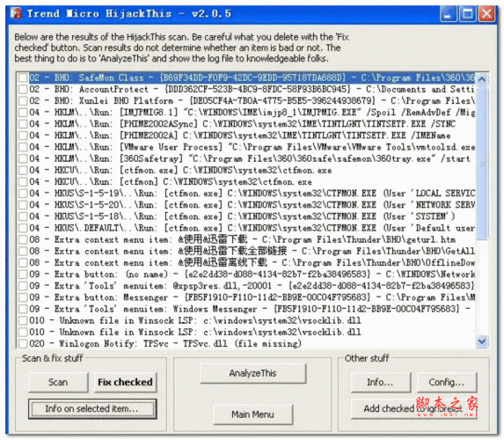Return to Main Menu
This screenshot has height=440, width=504.
coord(253,414)
